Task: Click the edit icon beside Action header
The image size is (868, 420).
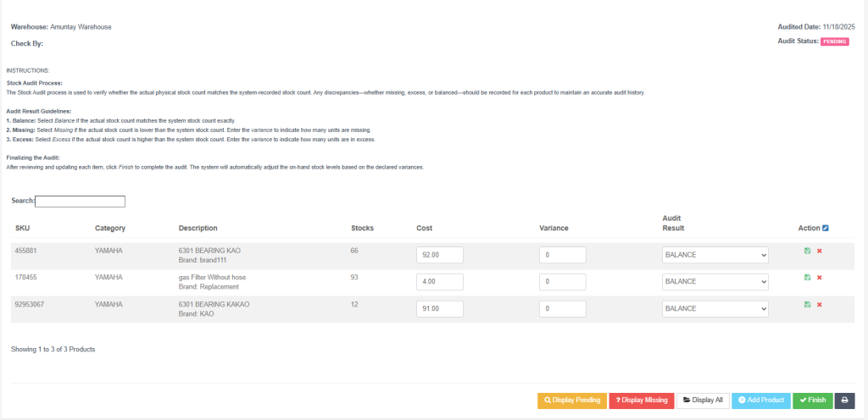Action: point(826,228)
